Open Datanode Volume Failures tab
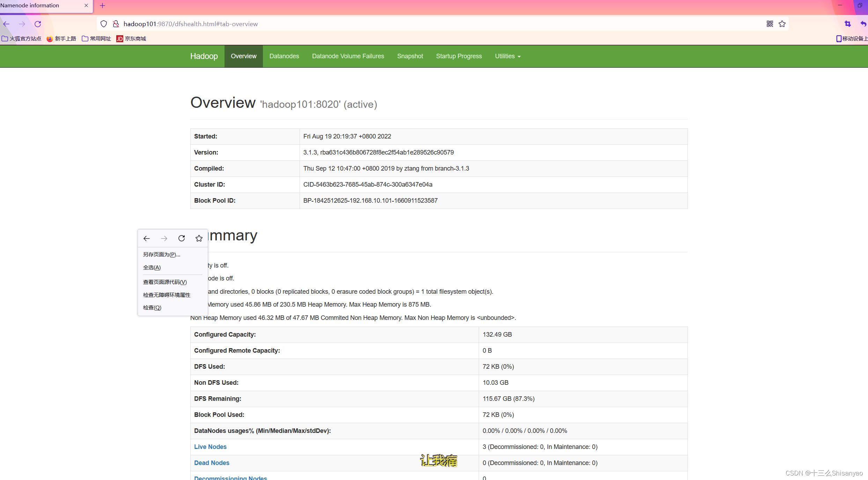 348,56
